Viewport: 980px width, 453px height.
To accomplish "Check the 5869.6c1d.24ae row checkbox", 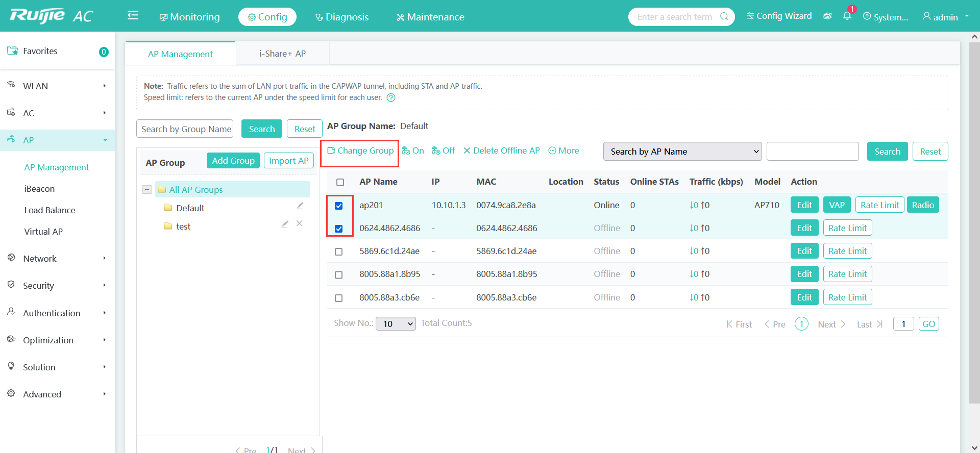I will coord(339,251).
